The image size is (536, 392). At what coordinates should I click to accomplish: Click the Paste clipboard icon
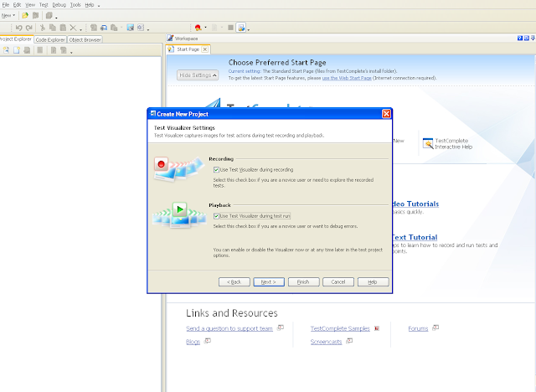tap(63, 28)
